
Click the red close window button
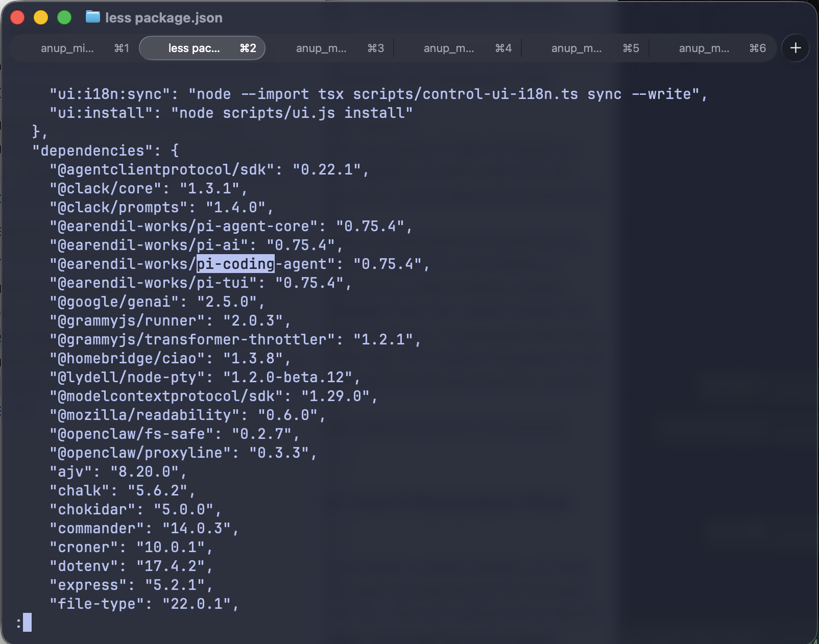point(17,17)
